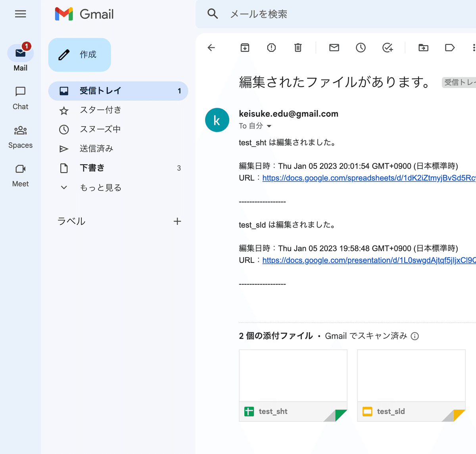Viewport: 476px width, 454px height.
Task: Open the test_sld attachment thumbnail
Action: pyautogui.click(x=411, y=385)
